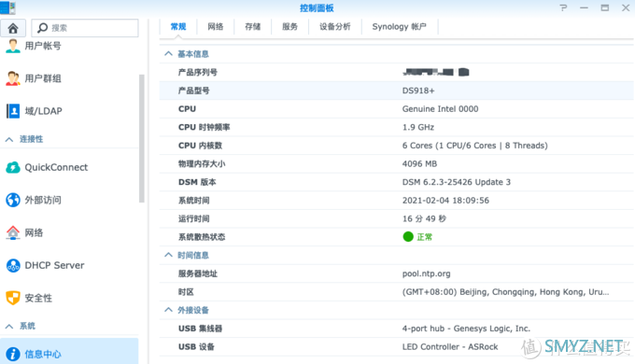
Task: Switch to the 网络 tab
Action: [216, 27]
